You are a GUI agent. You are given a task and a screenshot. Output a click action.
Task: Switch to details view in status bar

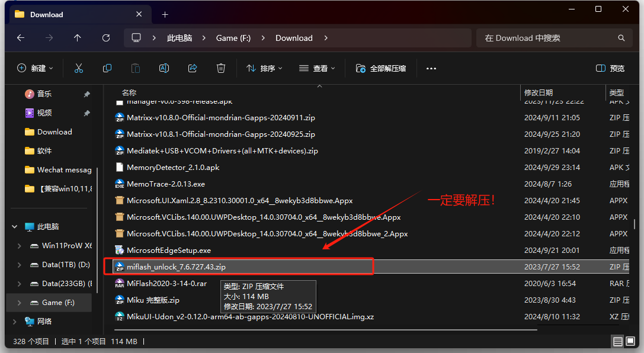618,342
